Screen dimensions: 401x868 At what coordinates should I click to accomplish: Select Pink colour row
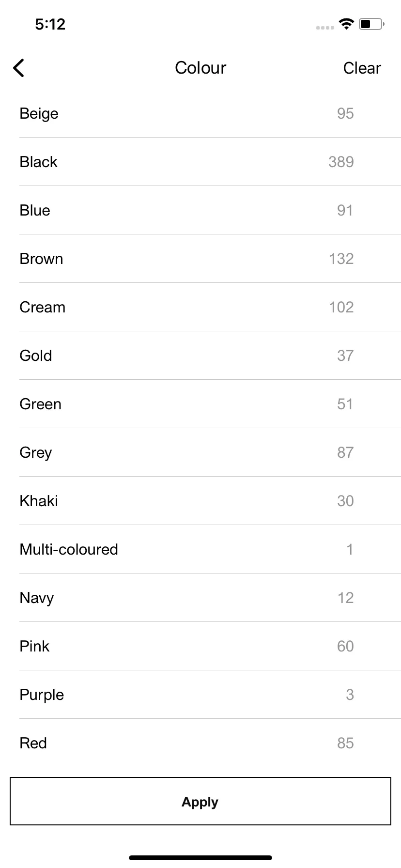[x=200, y=646]
